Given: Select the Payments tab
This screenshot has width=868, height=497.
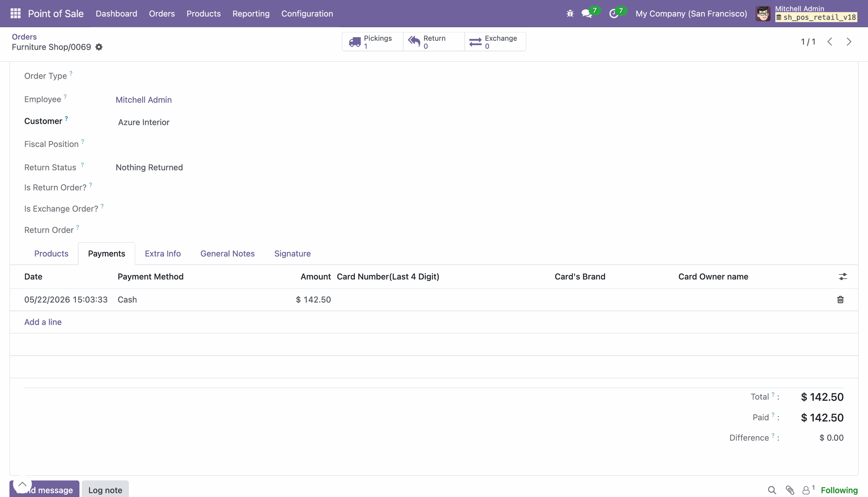Looking at the screenshot, I should pyautogui.click(x=107, y=253).
